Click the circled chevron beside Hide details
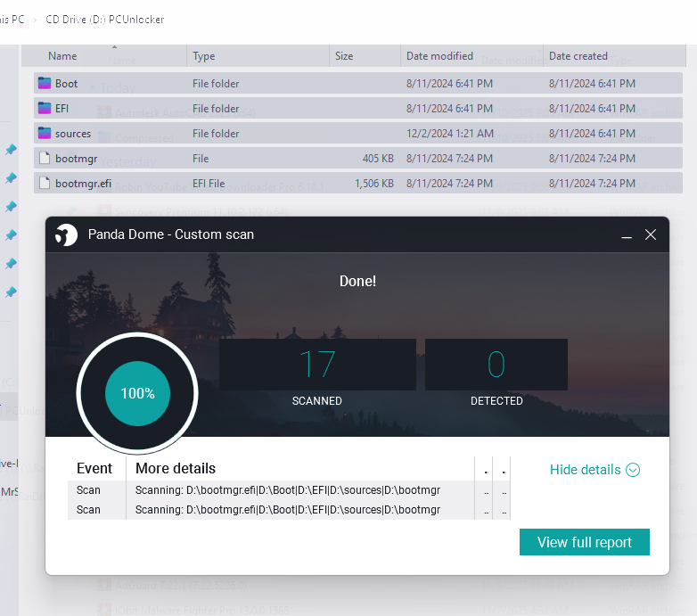This screenshot has height=616, width=697. point(633,470)
